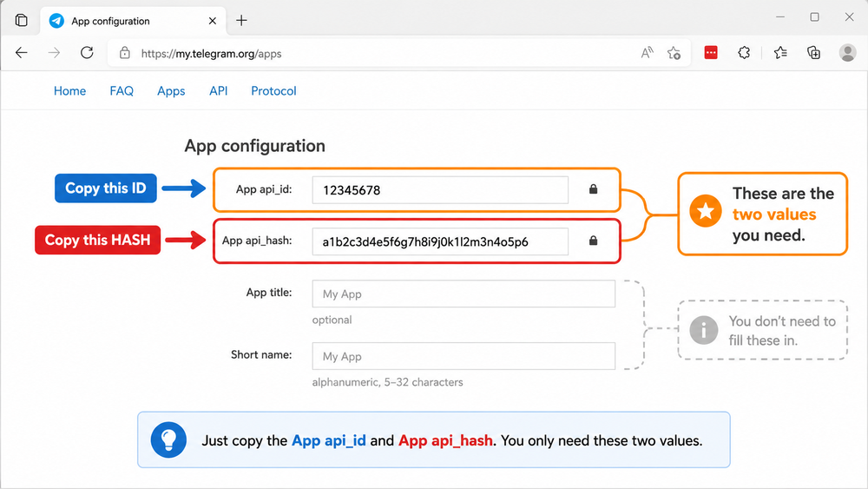Click the 'App api_id:' label
Viewport: 868px width, 489px height.
pos(264,189)
